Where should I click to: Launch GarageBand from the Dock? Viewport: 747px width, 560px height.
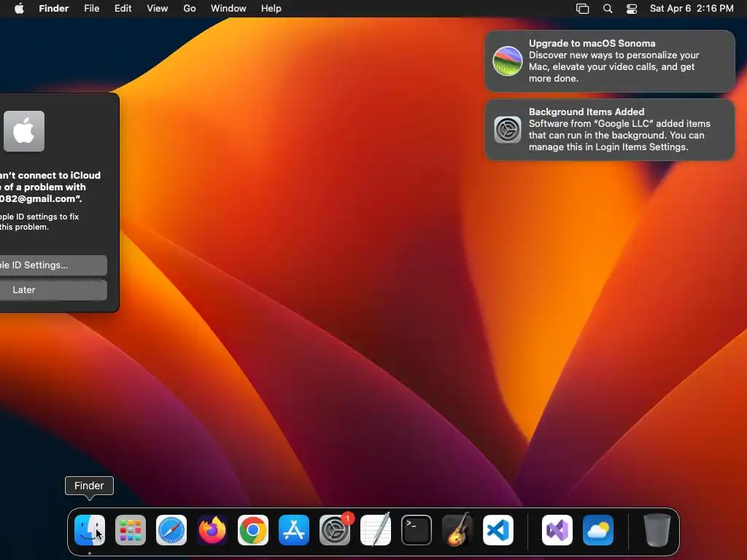[457, 530]
